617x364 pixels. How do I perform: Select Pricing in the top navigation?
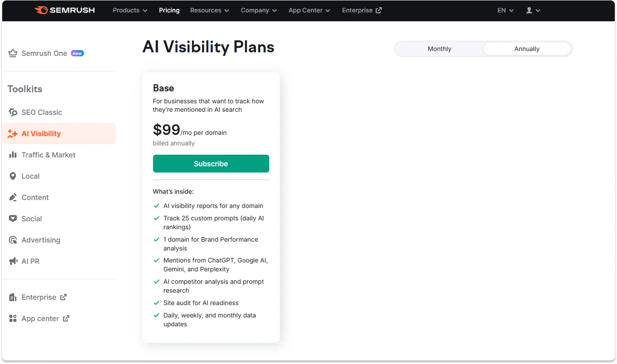169,10
